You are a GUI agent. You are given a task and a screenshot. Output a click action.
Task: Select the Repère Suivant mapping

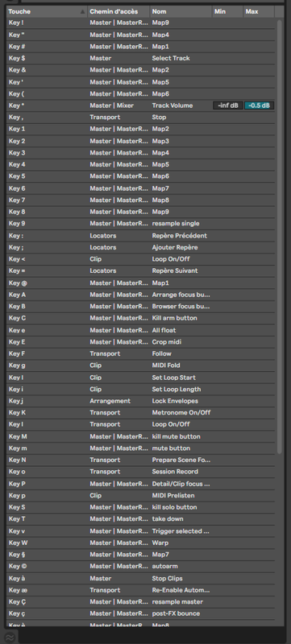175,270
